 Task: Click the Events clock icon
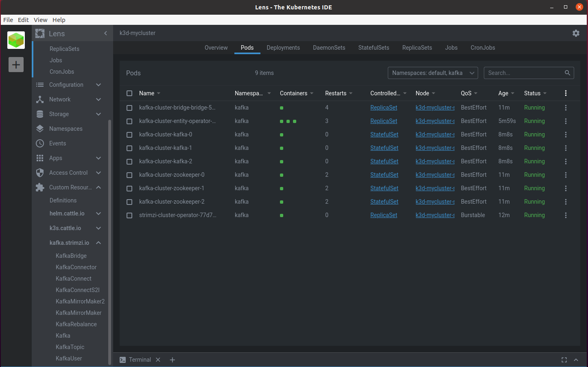tap(40, 143)
